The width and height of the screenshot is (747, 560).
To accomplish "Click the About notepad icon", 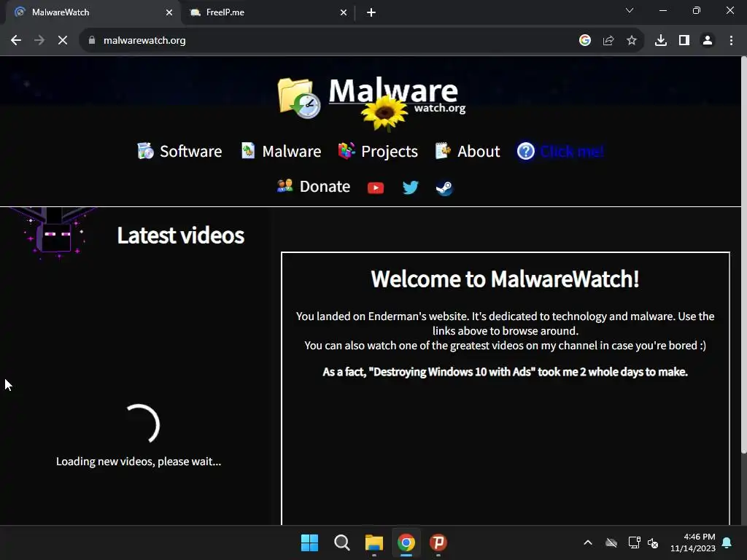I will [443, 151].
